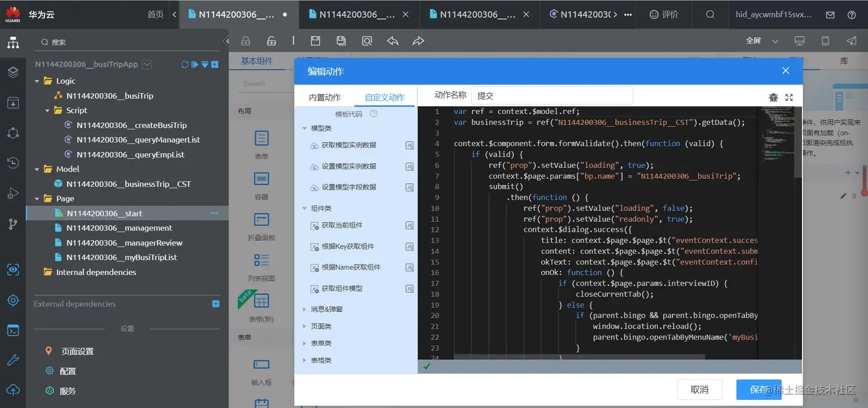Click the 取消 button to cancel editing
868x408 pixels.
(x=699, y=390)
